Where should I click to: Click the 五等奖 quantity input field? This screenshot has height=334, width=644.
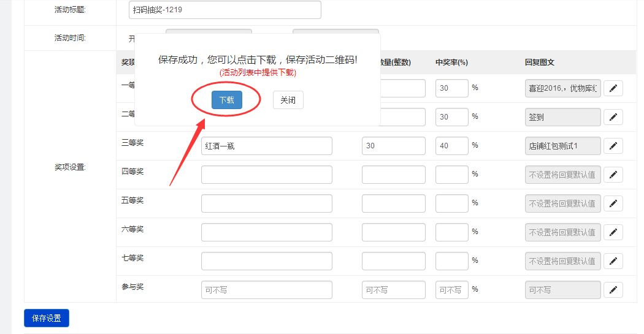point(393,203)
